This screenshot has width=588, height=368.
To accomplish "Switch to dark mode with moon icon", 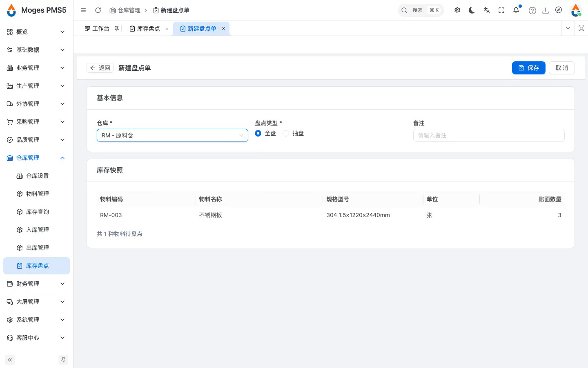I will (x=472, y=10).
